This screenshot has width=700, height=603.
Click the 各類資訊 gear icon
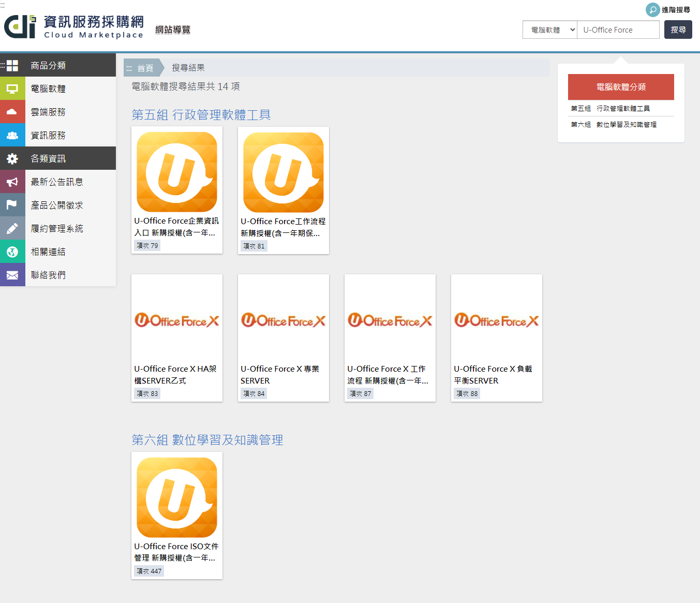pos(12,158)
